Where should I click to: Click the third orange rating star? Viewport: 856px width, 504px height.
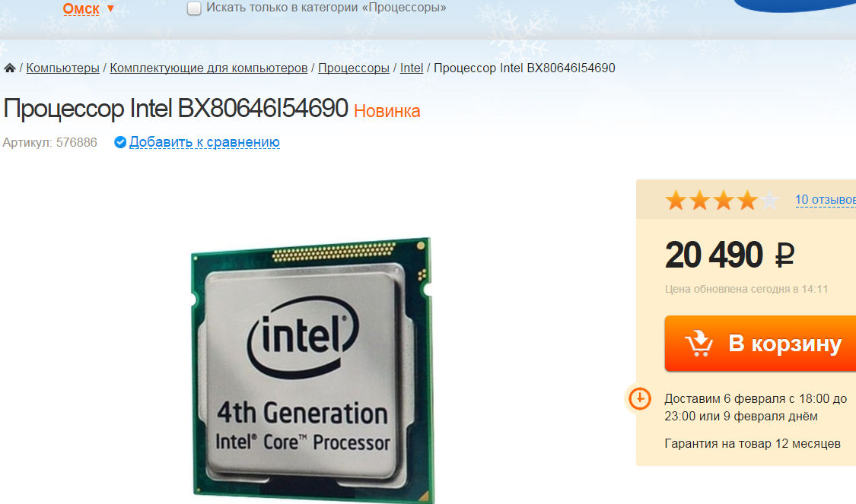(724, 200)
